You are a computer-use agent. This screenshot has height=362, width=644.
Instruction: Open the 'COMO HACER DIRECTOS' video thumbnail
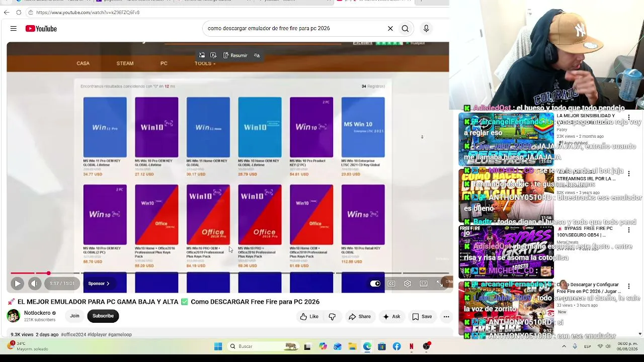pos(506,196)
